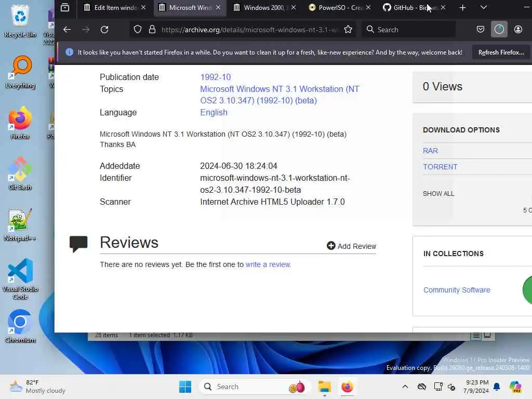Image resolution: width=532 pixels, height=399 pixels.
Task: Open tracking protection shield panel
Action: pyautogui.click(x=137, y=30)
